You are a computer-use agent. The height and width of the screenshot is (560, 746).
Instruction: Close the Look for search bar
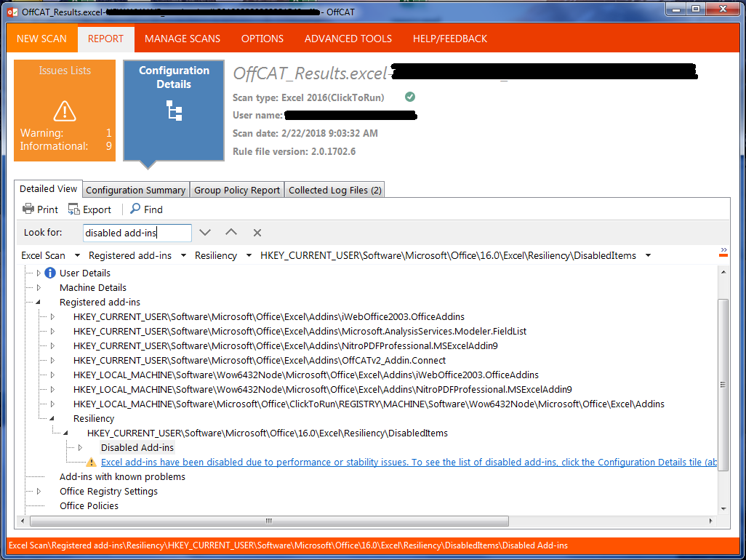(x=257, y=233)
